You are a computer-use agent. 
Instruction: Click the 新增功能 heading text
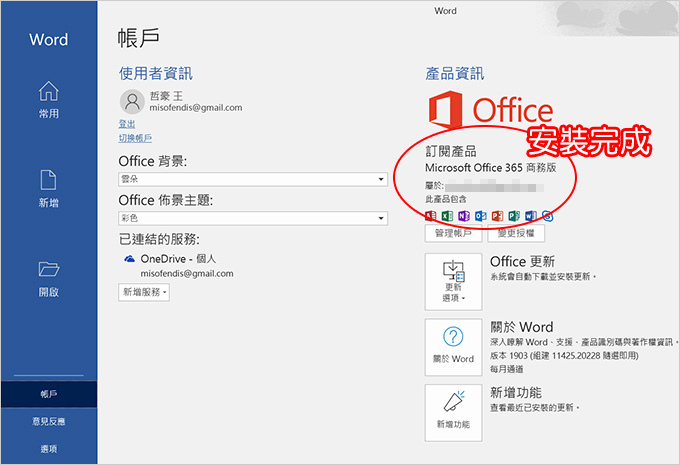coord(516,393)
